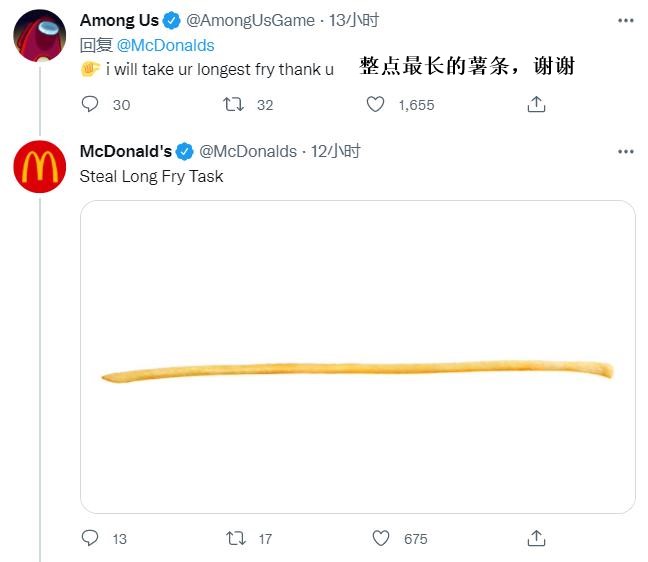Share the Among Us tweet
Screen dimensions: 648x562
[536, 104]
